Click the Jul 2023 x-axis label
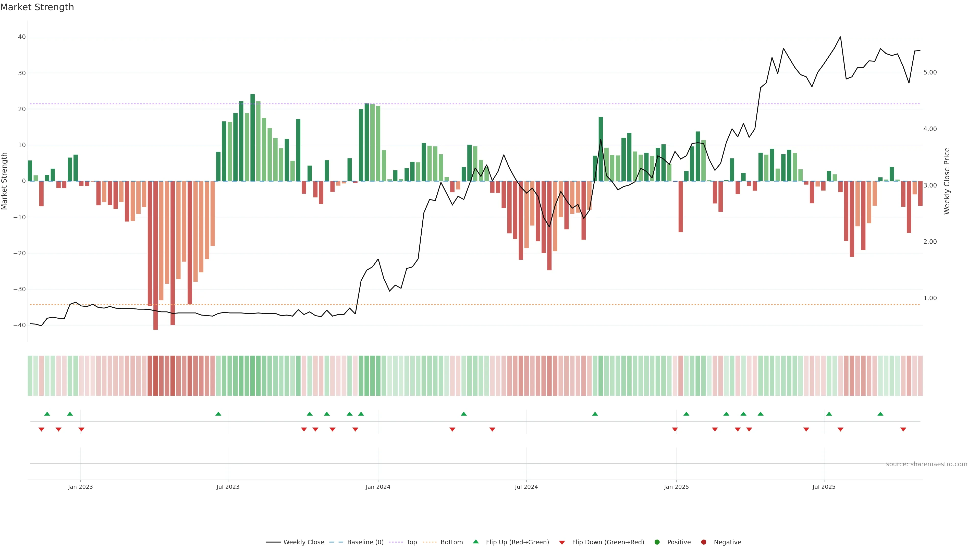Image resolution: width=980 pixels, height=551 pixels. (228, 487)
